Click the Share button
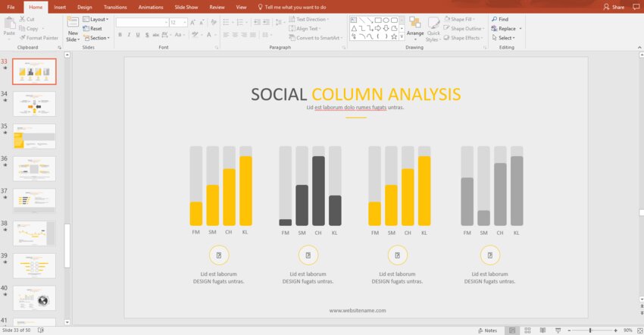 (614, 7)
